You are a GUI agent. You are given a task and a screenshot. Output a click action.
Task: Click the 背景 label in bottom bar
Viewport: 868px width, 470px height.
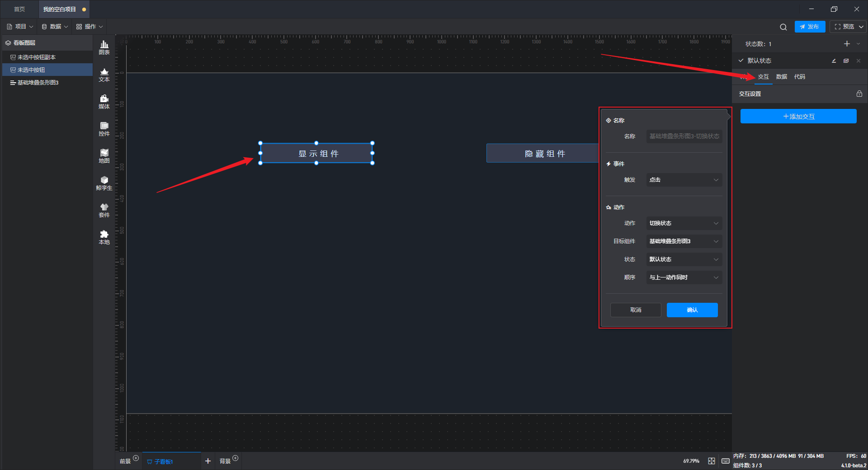click(225, 461)
